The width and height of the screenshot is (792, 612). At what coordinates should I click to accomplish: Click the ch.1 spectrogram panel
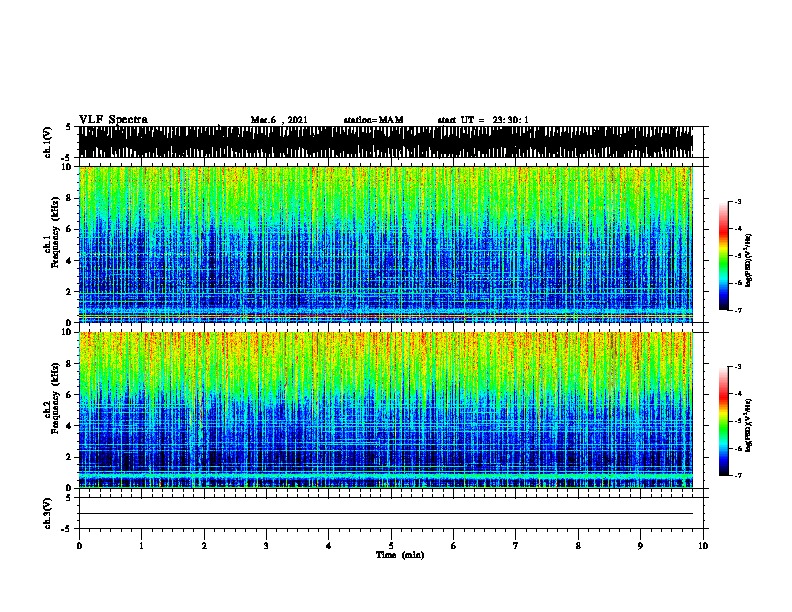click(x=386, y=244)
